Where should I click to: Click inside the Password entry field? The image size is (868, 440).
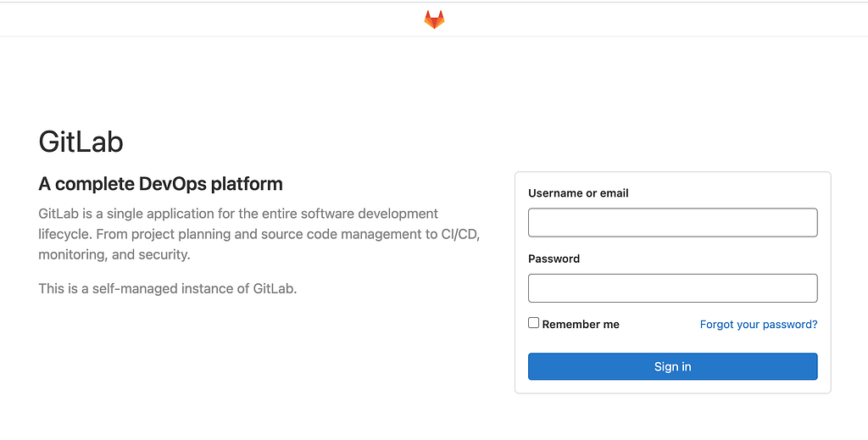click(672, 287)
